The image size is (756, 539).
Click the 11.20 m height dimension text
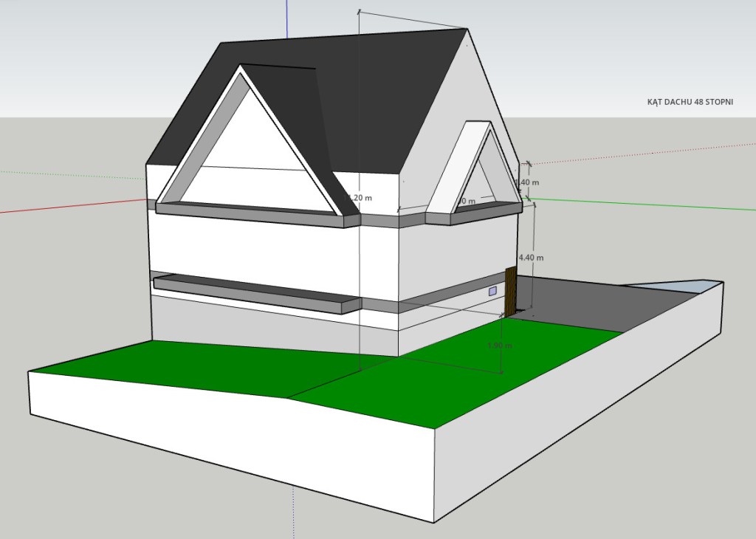tap(359, 198)
